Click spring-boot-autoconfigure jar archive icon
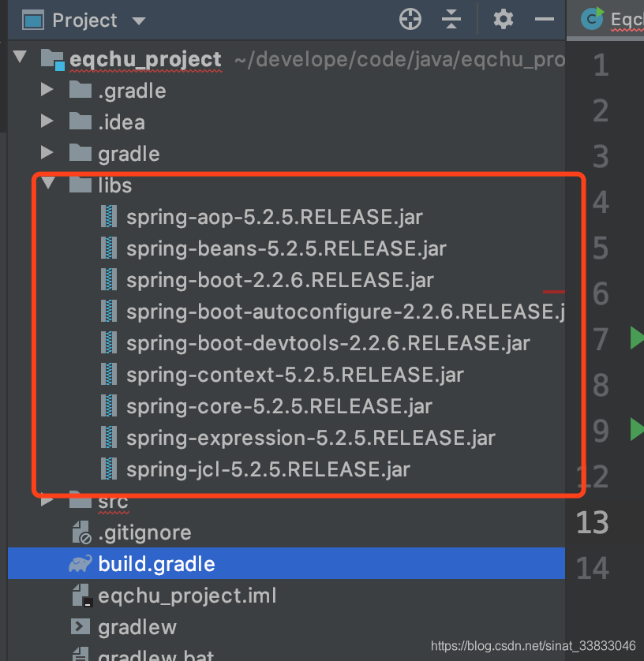644x661 pixels. pyautogui.click(x=109, y=311)
